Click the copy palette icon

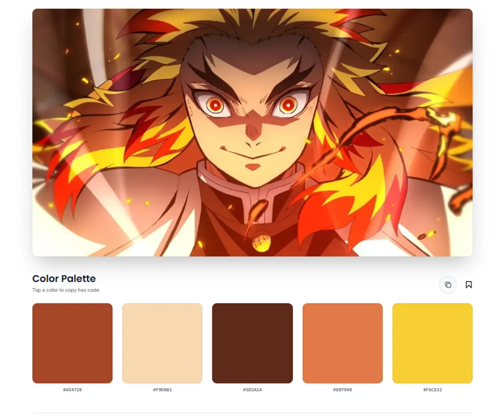448,285
